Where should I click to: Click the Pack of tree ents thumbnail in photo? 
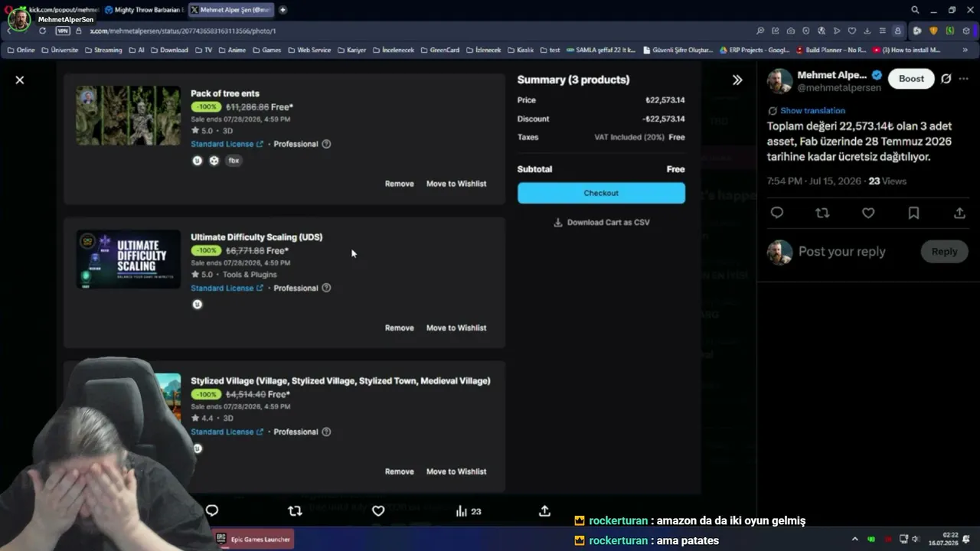[128, 116]
